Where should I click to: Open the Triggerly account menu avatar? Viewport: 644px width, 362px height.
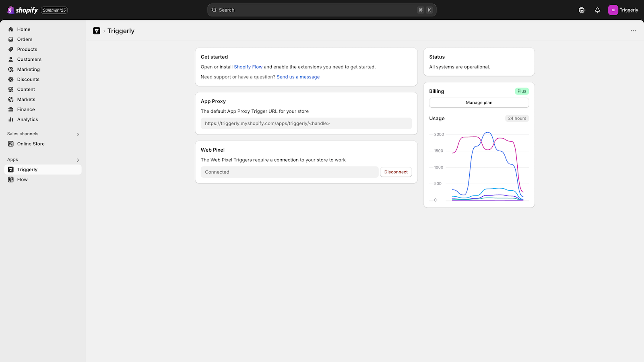(613, 10)
